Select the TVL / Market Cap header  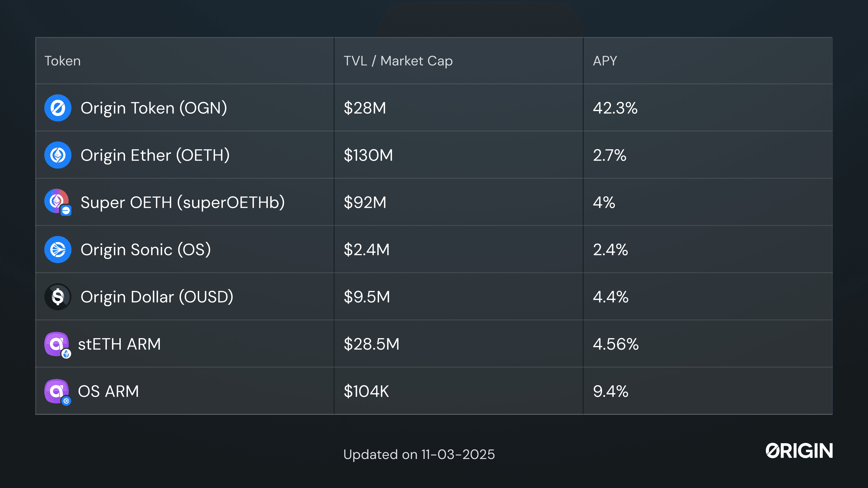(x=398, y=61)
